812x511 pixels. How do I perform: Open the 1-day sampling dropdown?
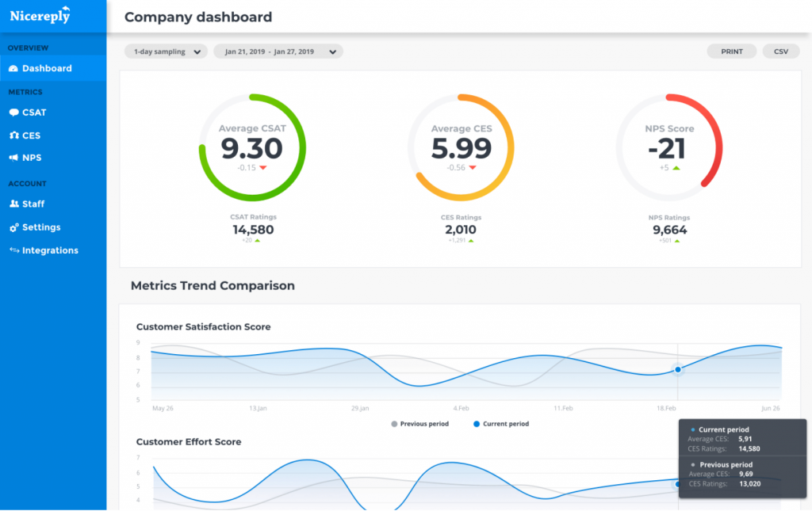point(166,51)
